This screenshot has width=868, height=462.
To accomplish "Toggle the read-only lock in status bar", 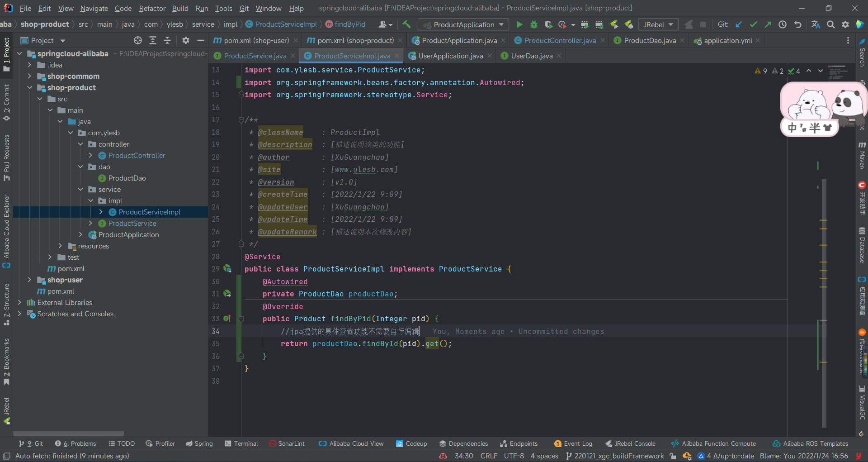I will coord(673,456).
